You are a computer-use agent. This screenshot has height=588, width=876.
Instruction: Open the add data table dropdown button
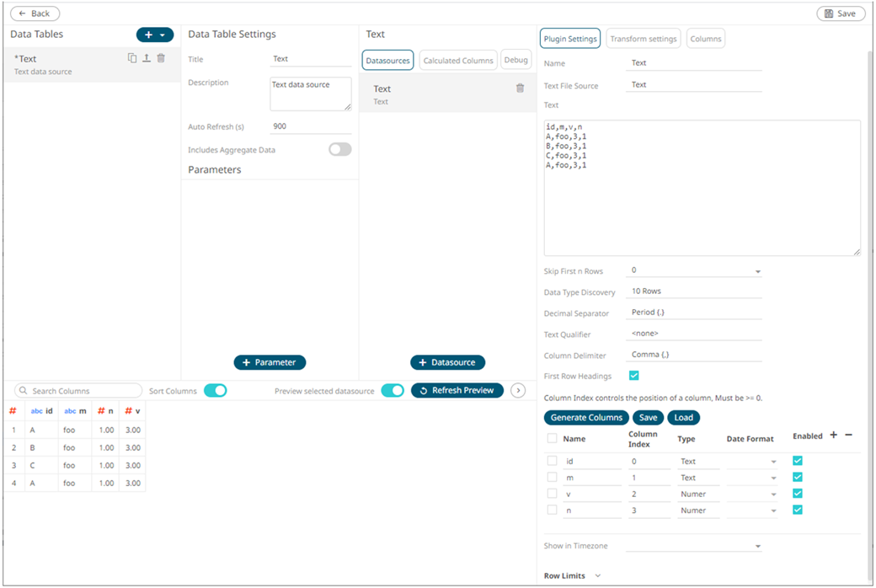click(155, 35)
